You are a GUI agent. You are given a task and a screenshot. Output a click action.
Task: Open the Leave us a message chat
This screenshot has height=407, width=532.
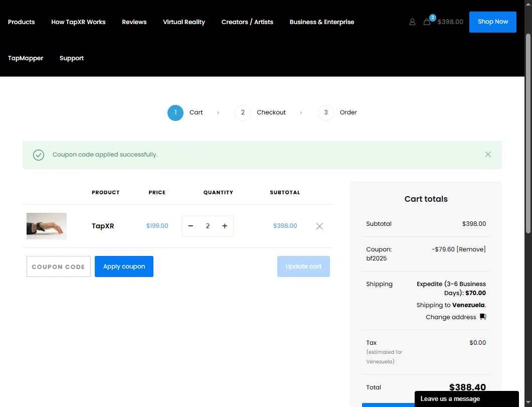466,399
